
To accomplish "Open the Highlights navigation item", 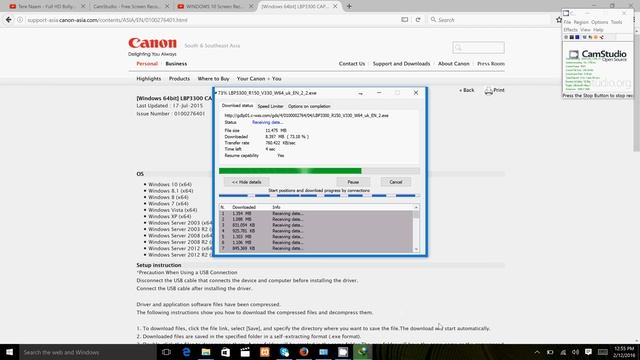I will pos(149,78).
